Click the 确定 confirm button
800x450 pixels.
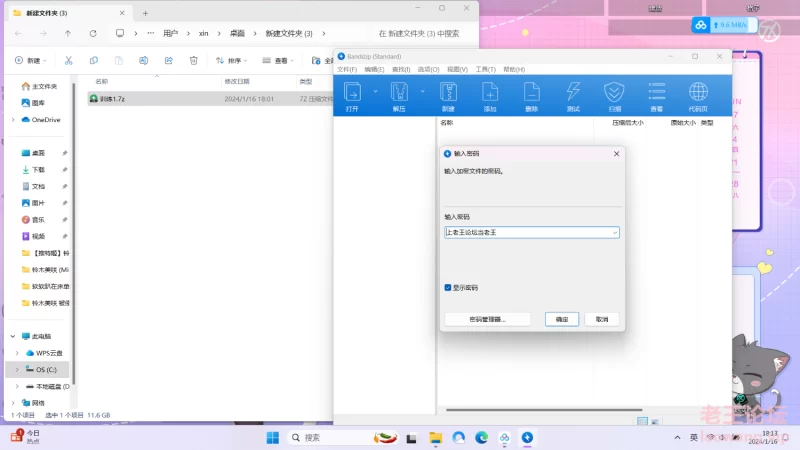(562, 319)
